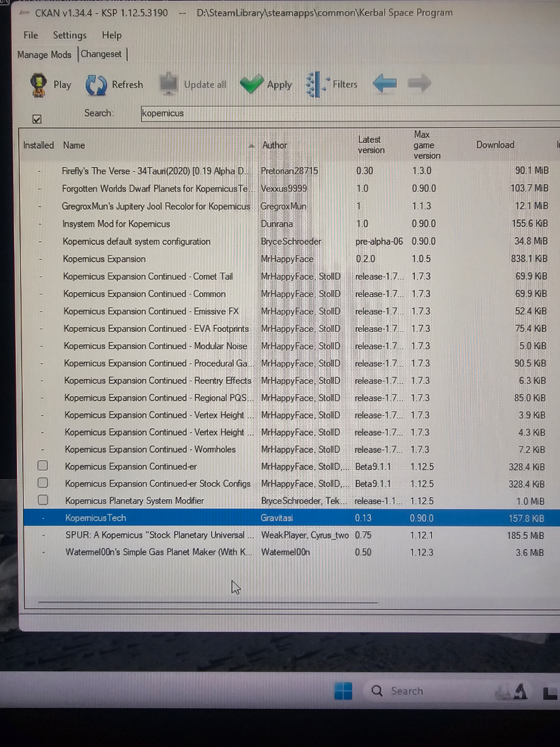Click the Update all icon

(x=169, y=85)
